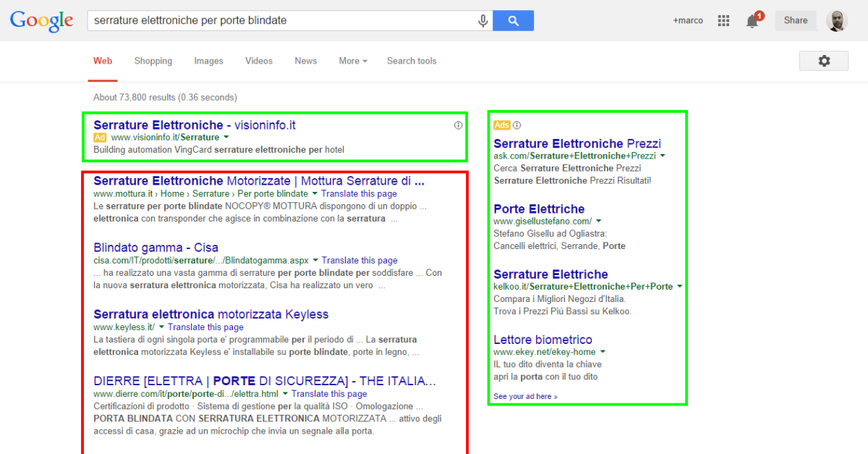Screen dimensions: 868x454
Task: Click the yellow Ad badge under visioninfo.it
Action: point(100,138)
